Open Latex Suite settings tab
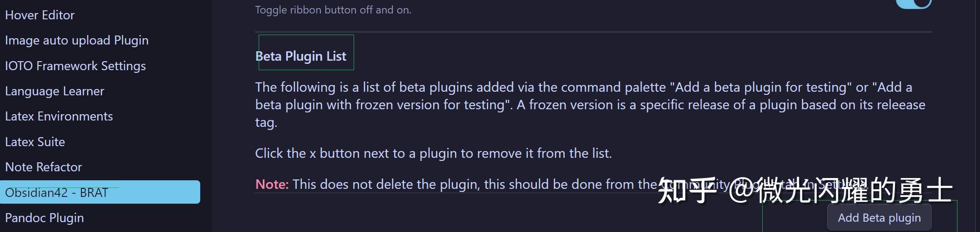 [35, 142]
